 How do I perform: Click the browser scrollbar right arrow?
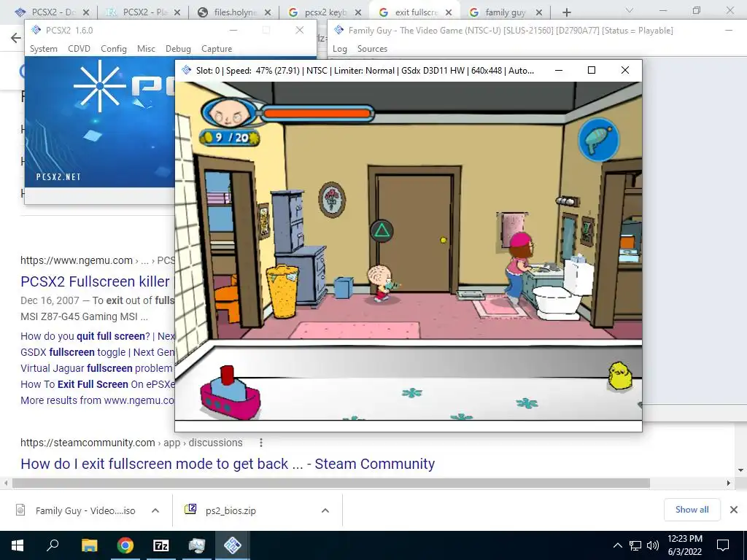[729, 483]
